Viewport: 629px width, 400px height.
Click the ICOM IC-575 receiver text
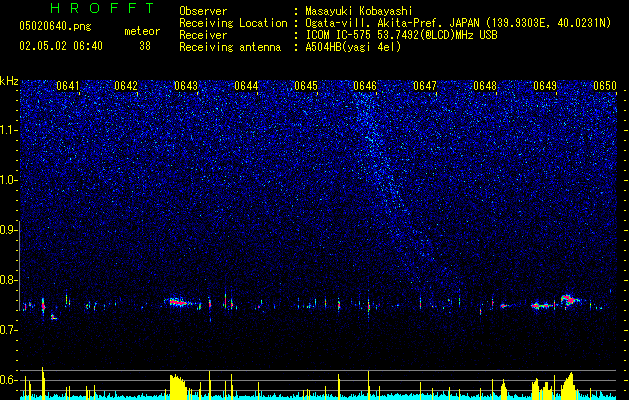[x=401, y=35]
